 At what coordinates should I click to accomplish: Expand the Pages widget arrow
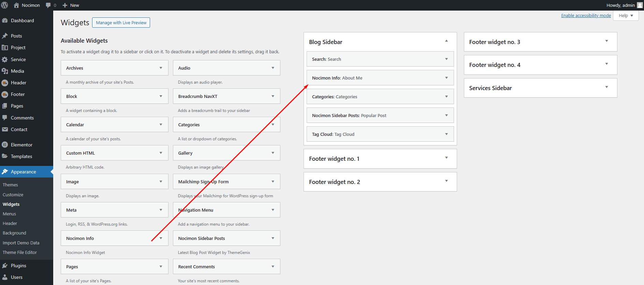pyautogui.click(x=161, y=267)
